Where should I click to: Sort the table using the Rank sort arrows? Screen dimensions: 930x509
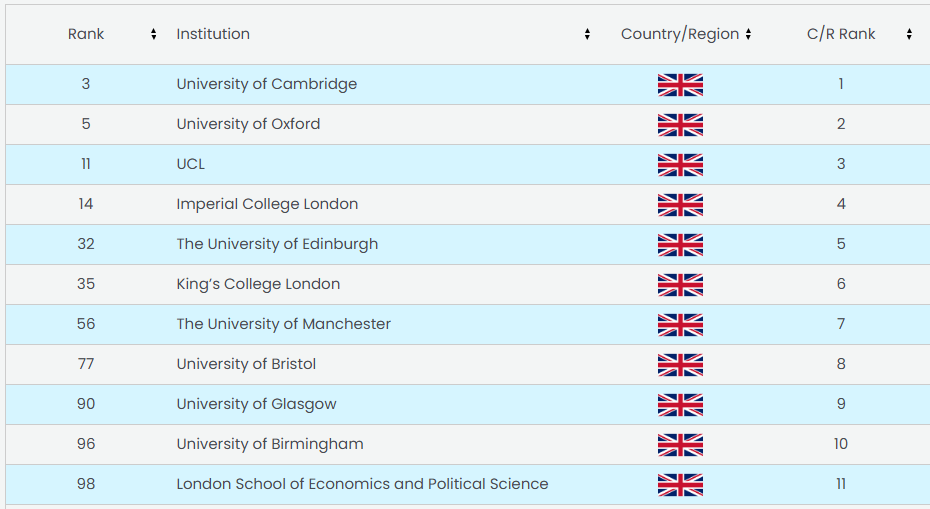tap(153, 34)
